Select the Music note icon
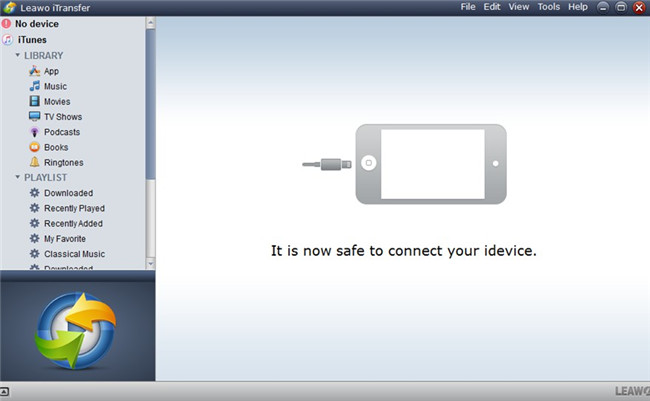Screen dimensions: 650x401 click(x=34, y=86)
